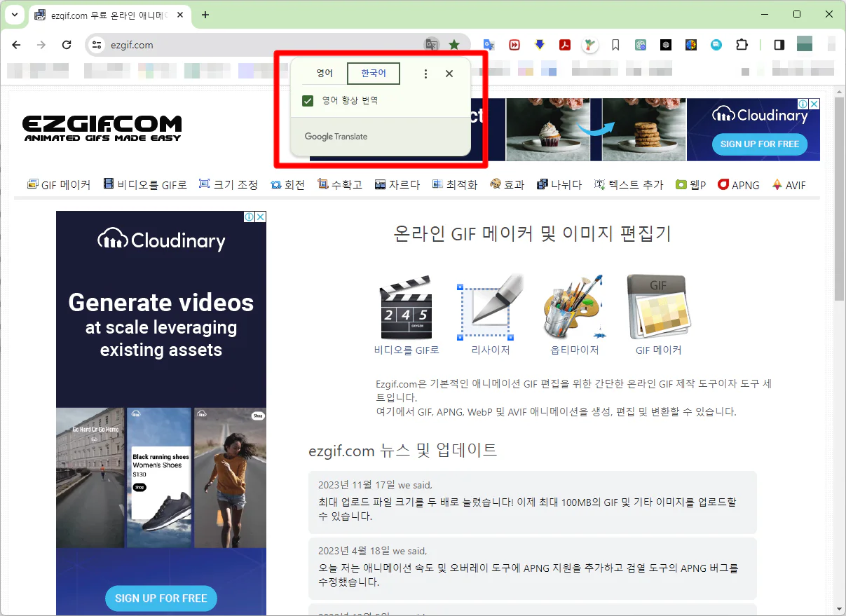This screenshot has height=616, width=846.
Task: Open the 텍스트 추가 menu item
Action: tap(629, 185)
